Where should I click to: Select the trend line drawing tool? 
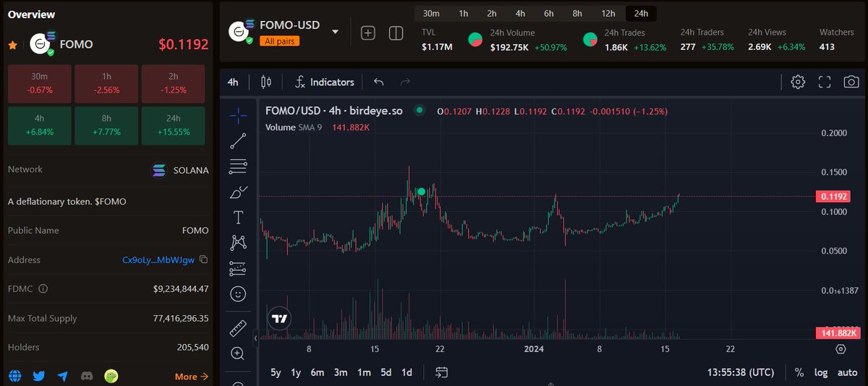238,140
